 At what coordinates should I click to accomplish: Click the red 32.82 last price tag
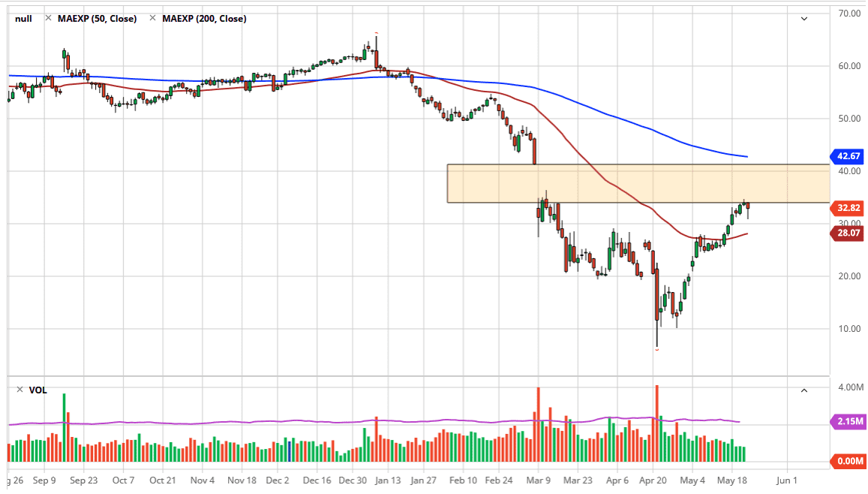[x=848, y=209]
